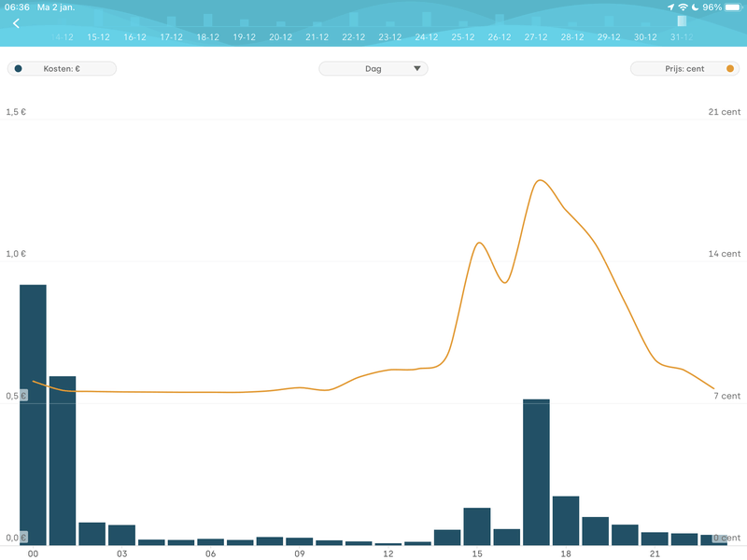Select date 28-12 in the timeline
The width and height of the screenshot is (747, 560).
pos(572,37)
